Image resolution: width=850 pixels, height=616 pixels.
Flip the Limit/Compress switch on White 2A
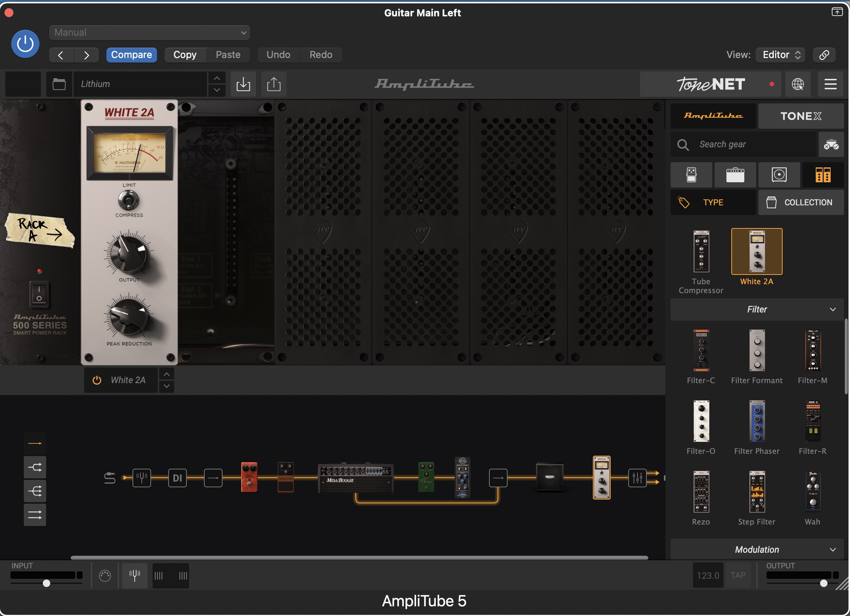[128, 200]
